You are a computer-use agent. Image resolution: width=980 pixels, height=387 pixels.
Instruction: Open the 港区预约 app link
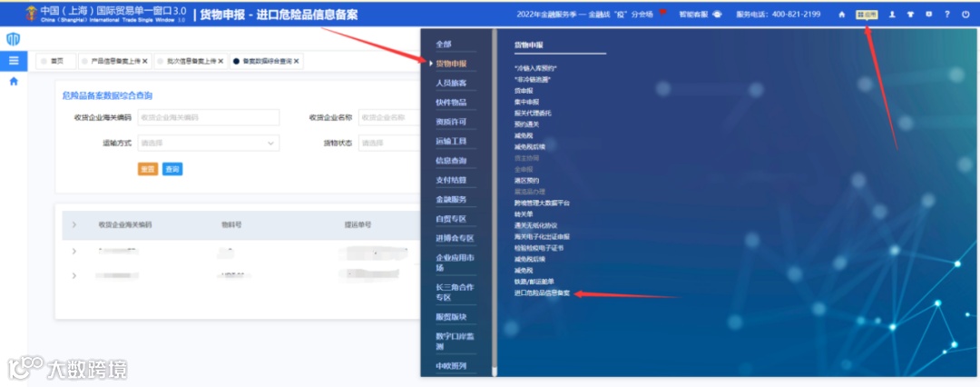tap(526, 181)
